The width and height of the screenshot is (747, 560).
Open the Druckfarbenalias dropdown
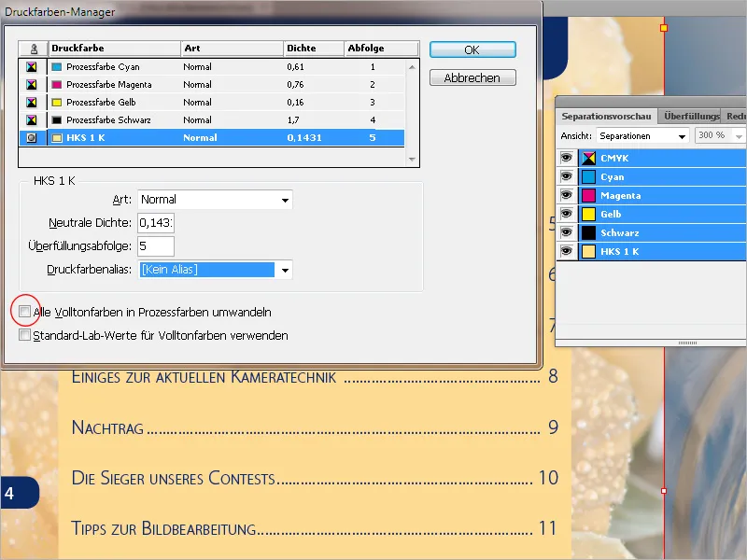point(215,270)
